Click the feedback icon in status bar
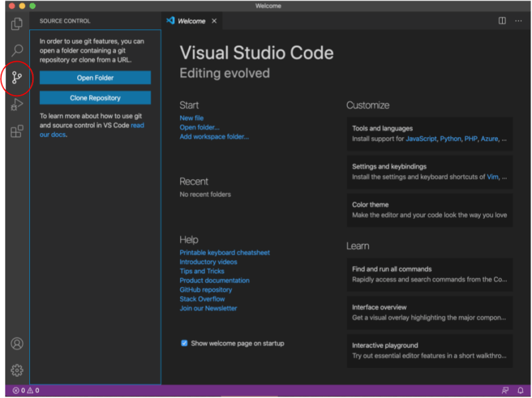 pos(505,391)
